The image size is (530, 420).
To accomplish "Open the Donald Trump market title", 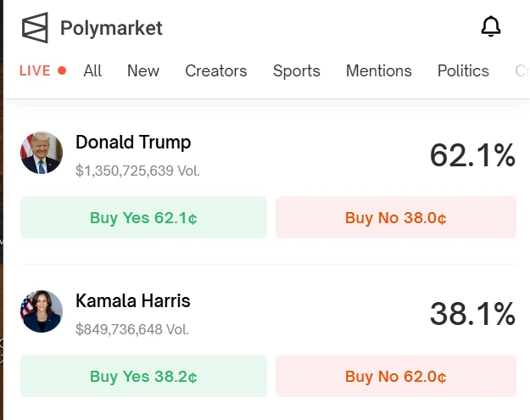I will coord(133,143).
